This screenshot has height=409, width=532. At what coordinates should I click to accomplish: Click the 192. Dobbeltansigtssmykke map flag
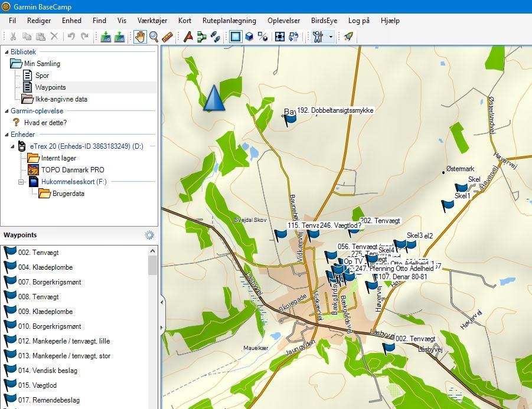[290, 120]
